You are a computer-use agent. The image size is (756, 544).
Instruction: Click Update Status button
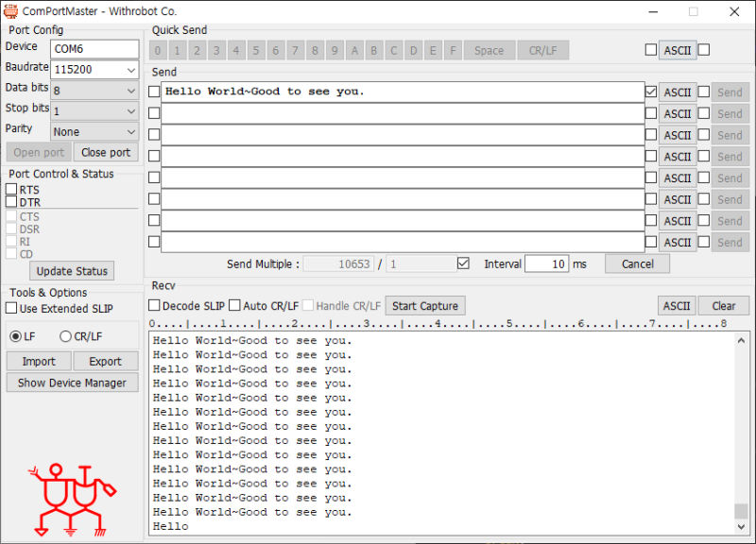point(72,271)
